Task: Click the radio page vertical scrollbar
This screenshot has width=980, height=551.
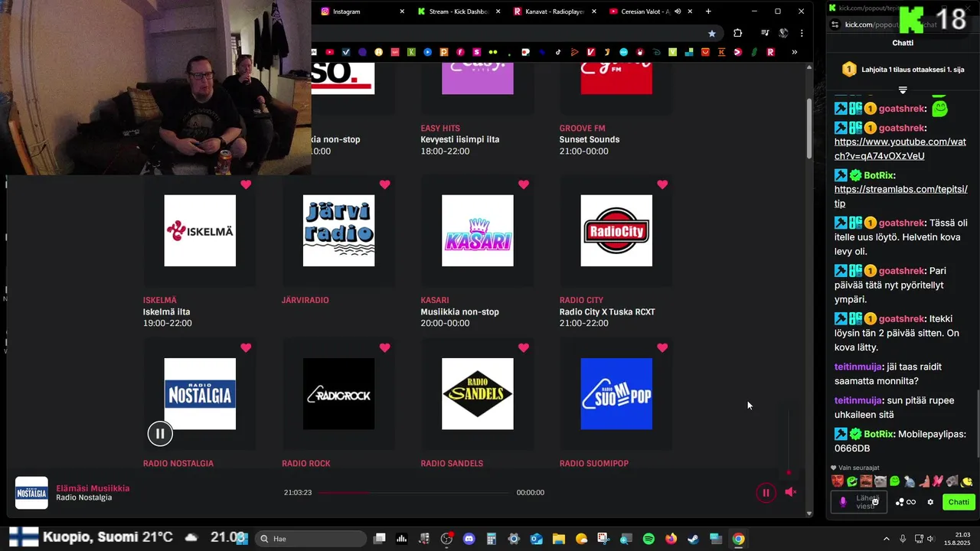Action: (810, 129)
